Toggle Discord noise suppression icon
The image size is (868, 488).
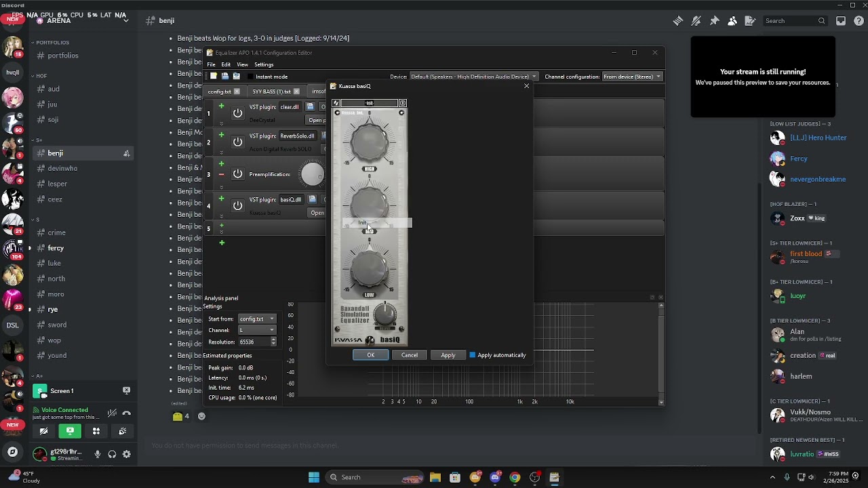(112, 413)
